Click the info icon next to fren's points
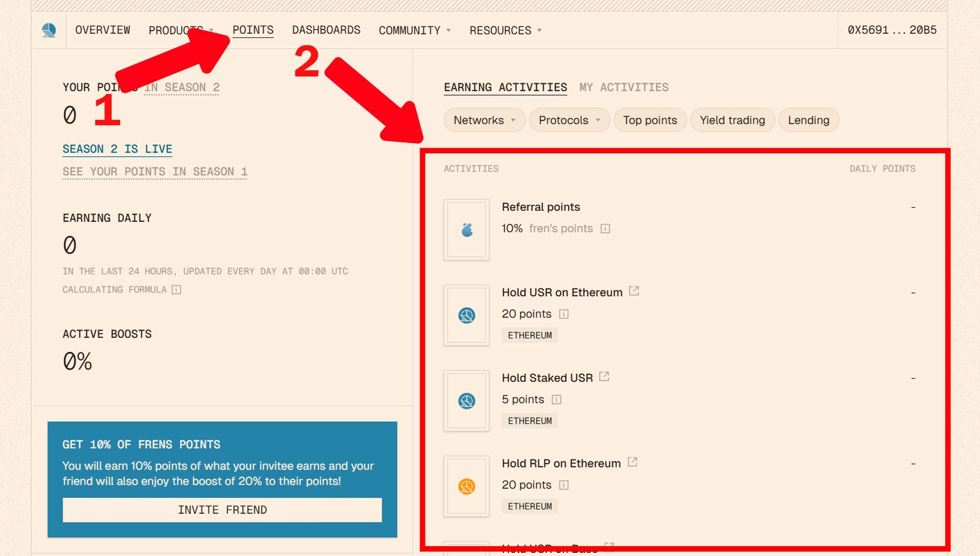Image resolution: width=980 pixels, height=556 pixels. coord(605,229)
